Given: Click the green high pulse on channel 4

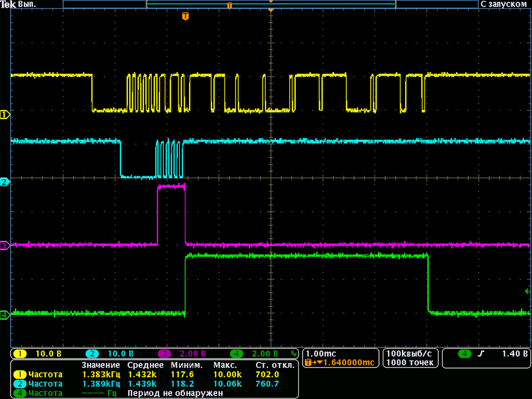Looking at the screenshot, I should click(x=306, y=284).
